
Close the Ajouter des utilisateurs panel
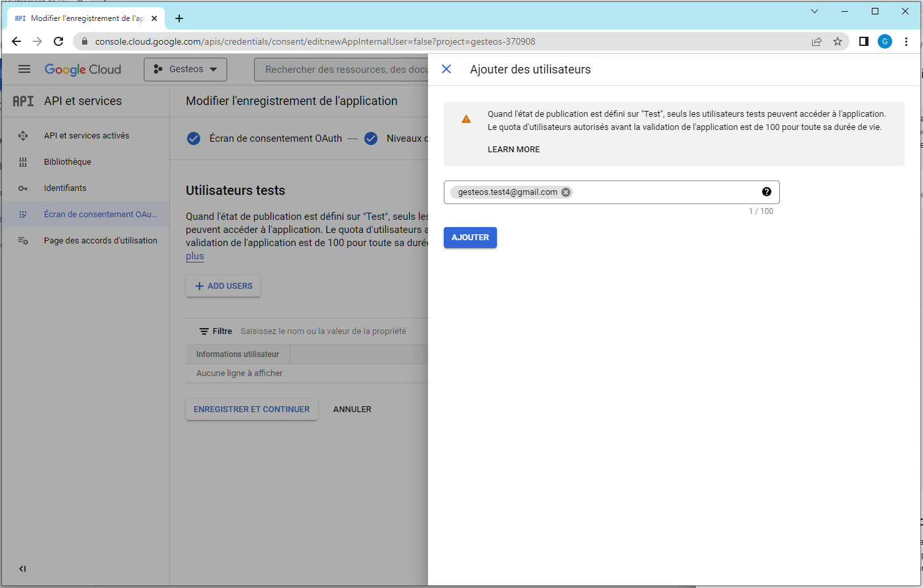[446, 69]
